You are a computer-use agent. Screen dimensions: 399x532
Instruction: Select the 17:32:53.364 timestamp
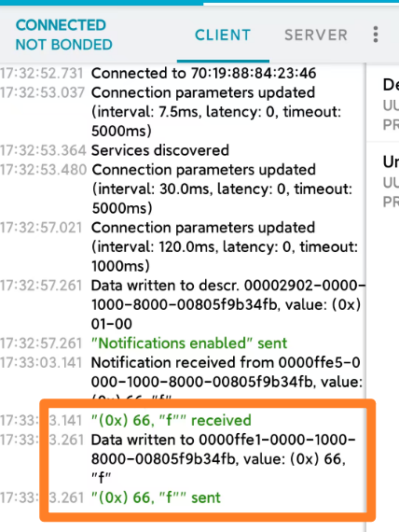point(43,150)
